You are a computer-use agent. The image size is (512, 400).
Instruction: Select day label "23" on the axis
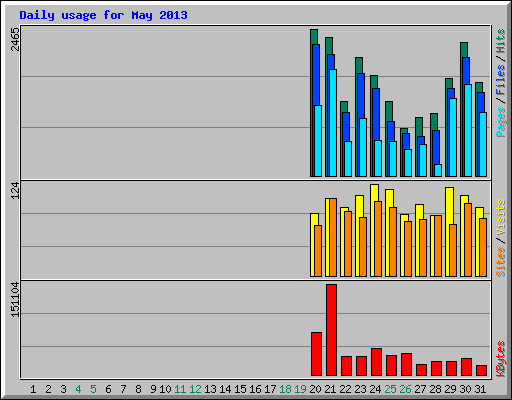pyautogui.click(x=360, y=389)
